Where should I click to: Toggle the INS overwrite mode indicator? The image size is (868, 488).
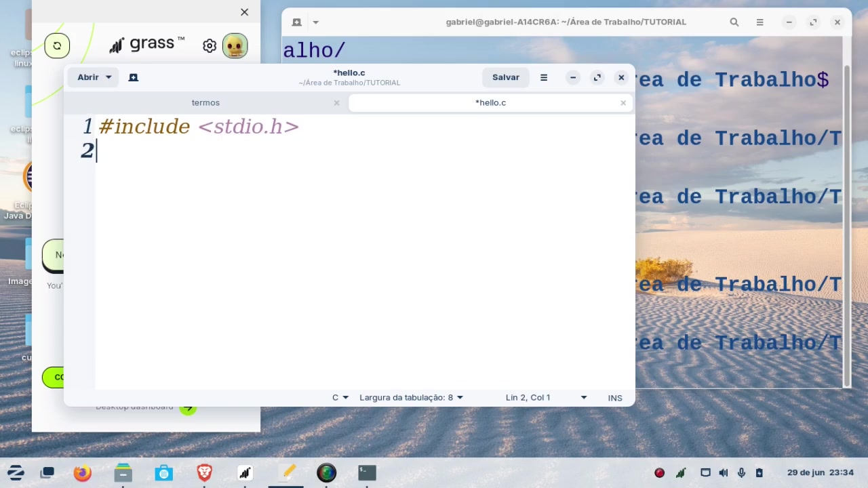[x=614, y=397]
